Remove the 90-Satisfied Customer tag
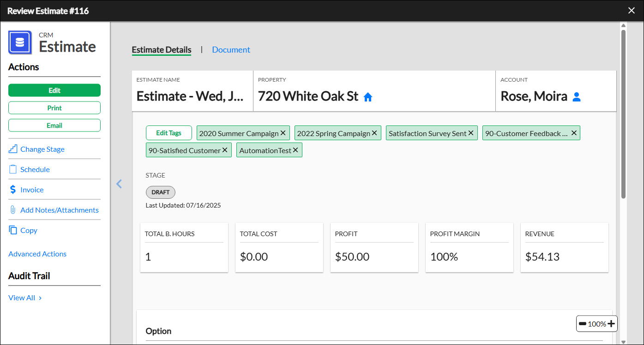Screen dimensions: 644x345 pyautogui.click(x=225, y=150)
